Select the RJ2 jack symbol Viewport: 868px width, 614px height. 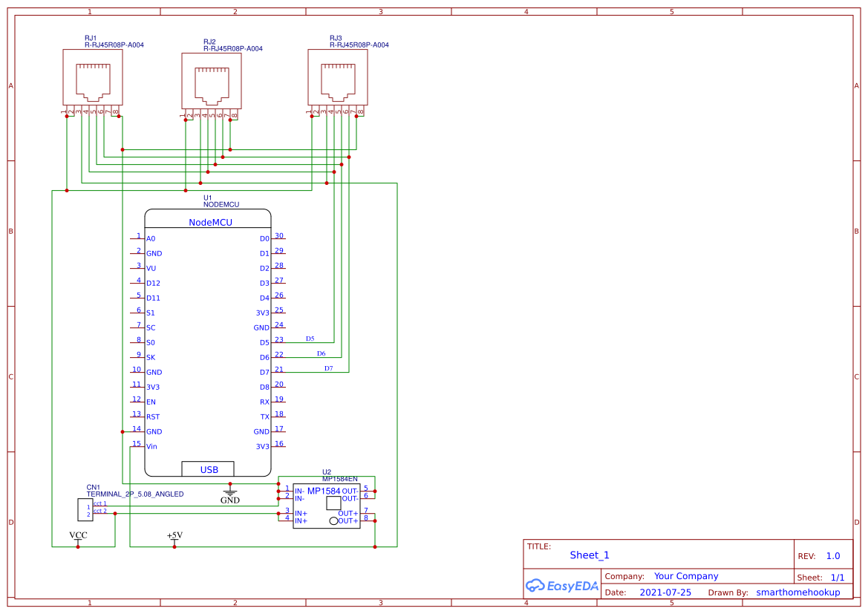[x=212, y=82]
